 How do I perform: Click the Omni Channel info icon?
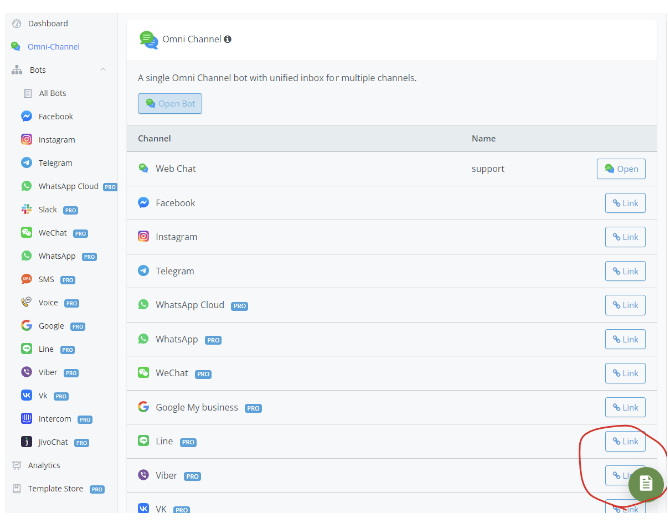(227, 39)
